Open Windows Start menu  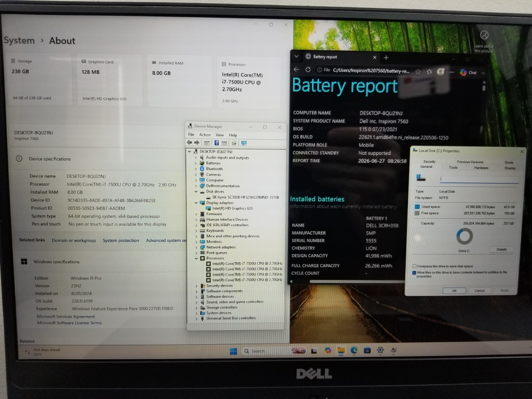pyautogui.click(x=233, y=351)
